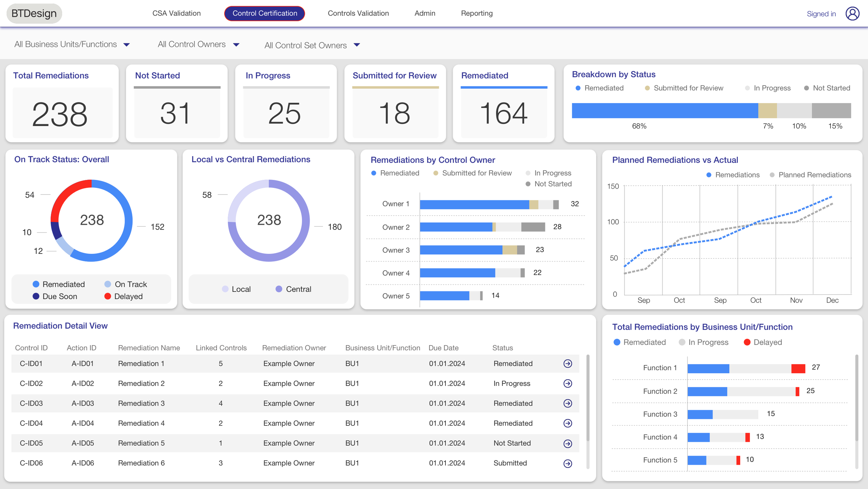Viewport: 868px width, 489px height.
Task: Expand All Control Owners dropdown
Action: [198, 44]
